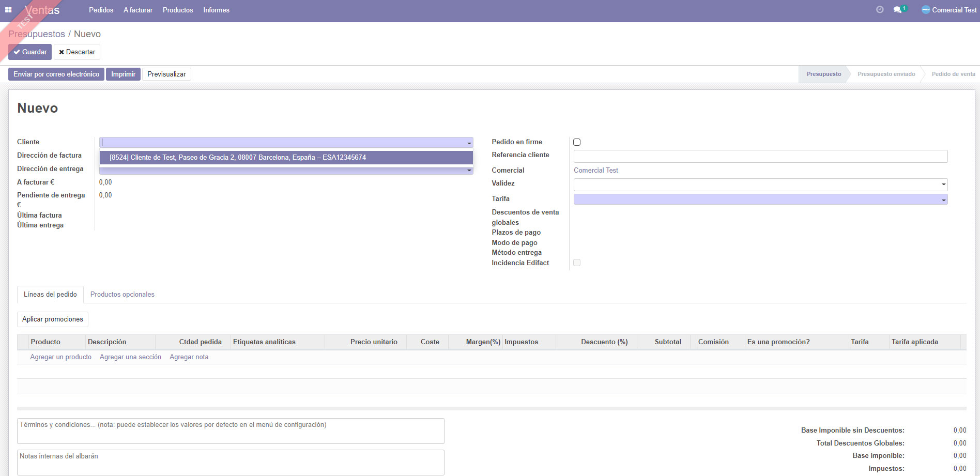Click the Descartar button
980x476 pixels.
click(77, 52)
